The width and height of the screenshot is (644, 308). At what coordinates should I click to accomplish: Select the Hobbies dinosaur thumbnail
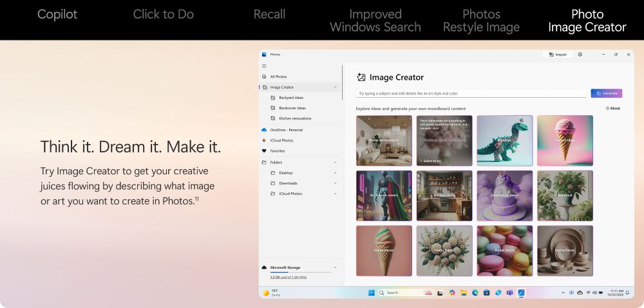coord(504,141)
